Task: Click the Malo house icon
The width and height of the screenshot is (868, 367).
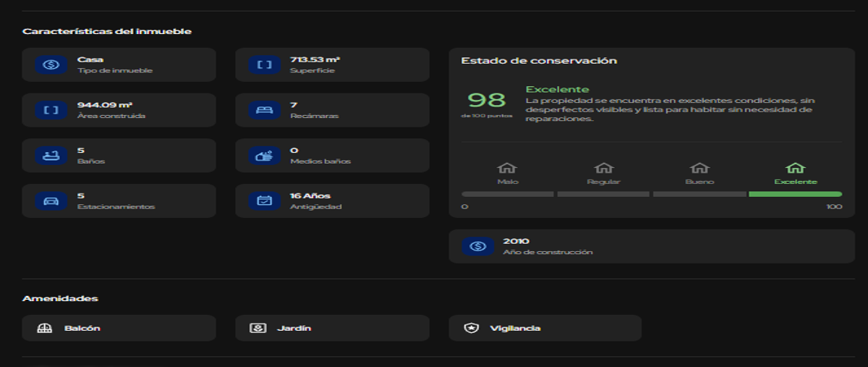Action: pyautogui.click(x=508, y=168)
